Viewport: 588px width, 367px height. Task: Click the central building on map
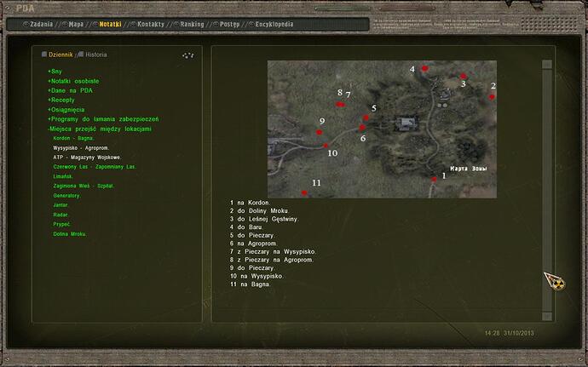click(406, 123)
